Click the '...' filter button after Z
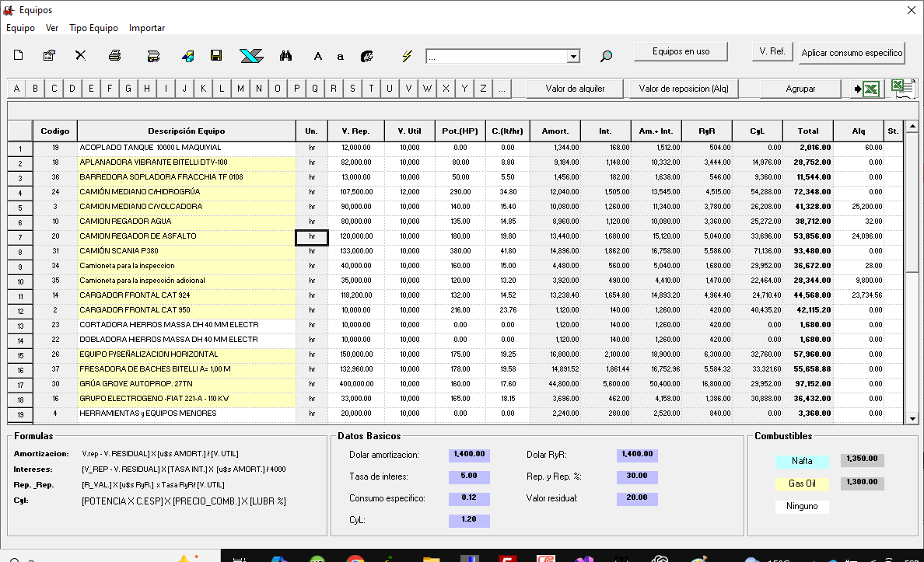Image resolution: width=924 pixels, height=562 pixels. click(502, 89)
